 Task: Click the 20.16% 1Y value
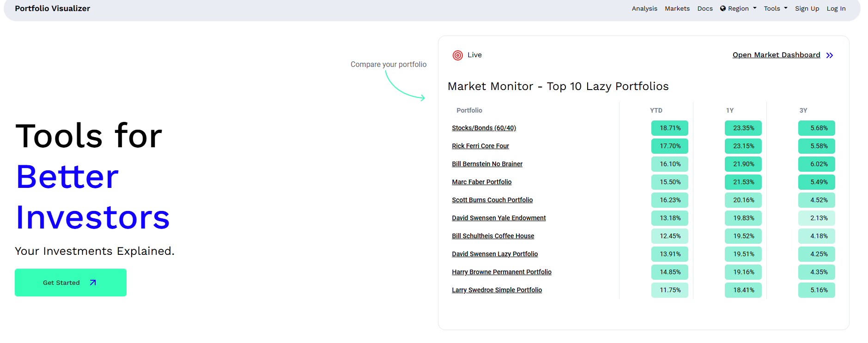(743, 200)
